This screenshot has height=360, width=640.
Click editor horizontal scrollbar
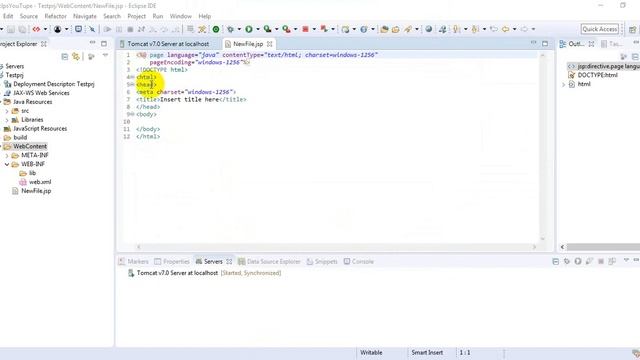336,247
